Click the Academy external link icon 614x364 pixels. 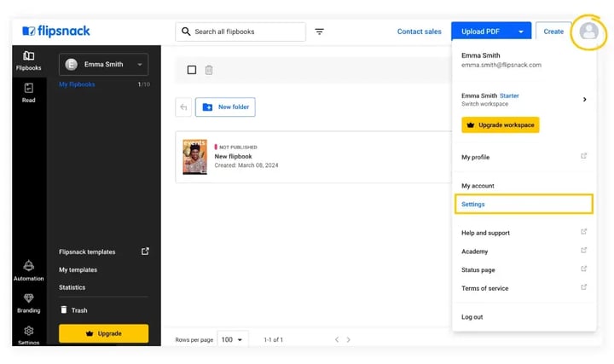583,250
